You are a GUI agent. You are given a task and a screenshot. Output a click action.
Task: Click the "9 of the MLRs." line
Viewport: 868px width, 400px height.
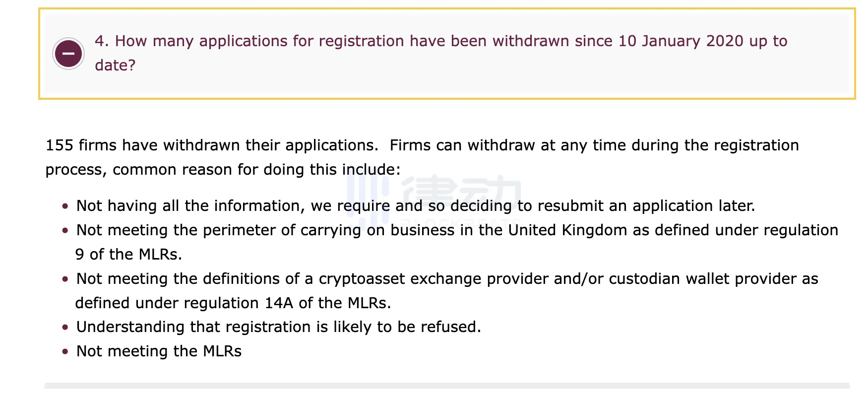click(x=128, y=255)
